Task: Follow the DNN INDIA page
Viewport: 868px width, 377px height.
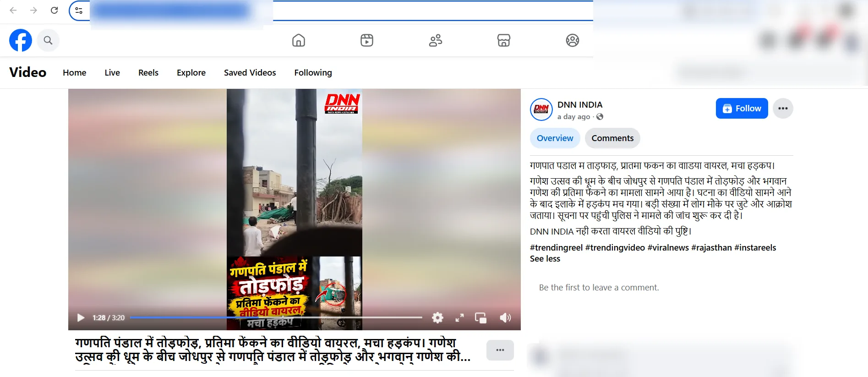Action: click(742, 109)
